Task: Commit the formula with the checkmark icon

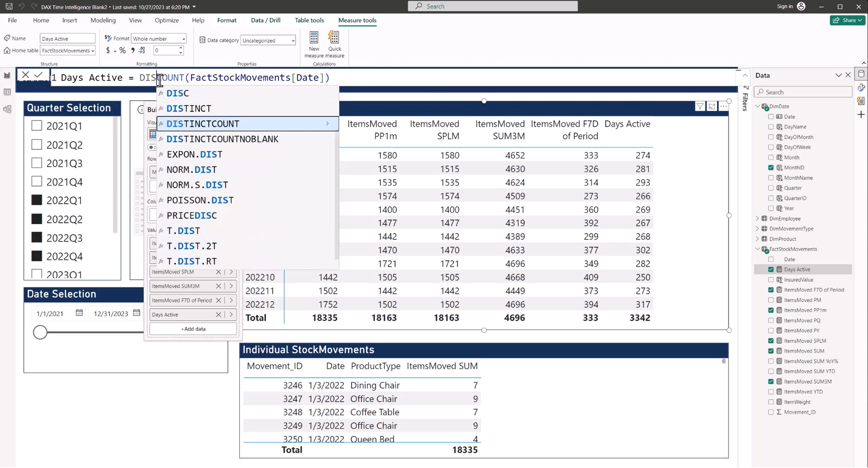Action: click(38, 75)
